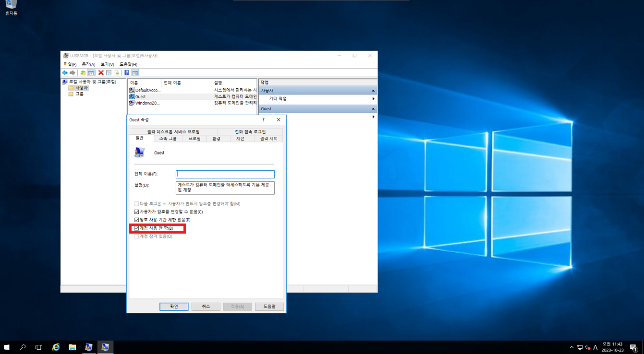Click the 확인 button
644x354 pixels.
[174, 307]
